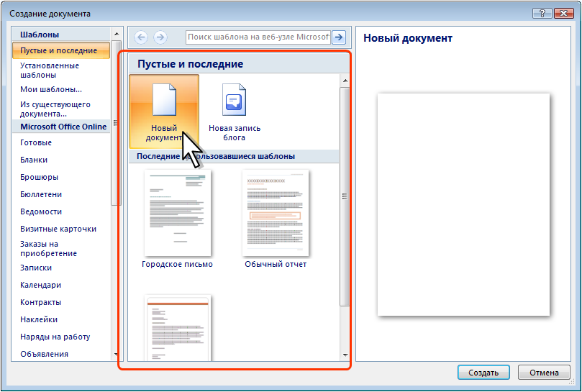Click the forward navigation arrow
The height and width of the screenshot is (392, 582).
(160, 37)
